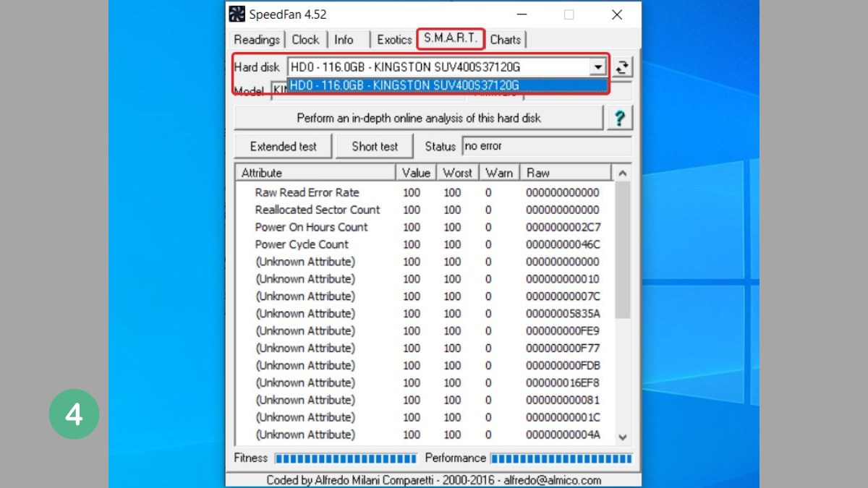868x488 pixels.
Task: Click the Raw column header
Action: tap(566, 173)
